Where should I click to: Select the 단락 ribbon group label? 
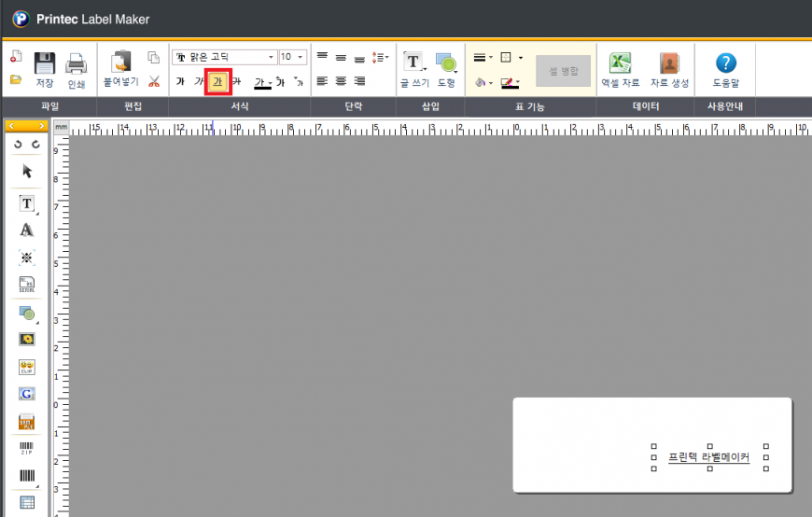(354, 106)
